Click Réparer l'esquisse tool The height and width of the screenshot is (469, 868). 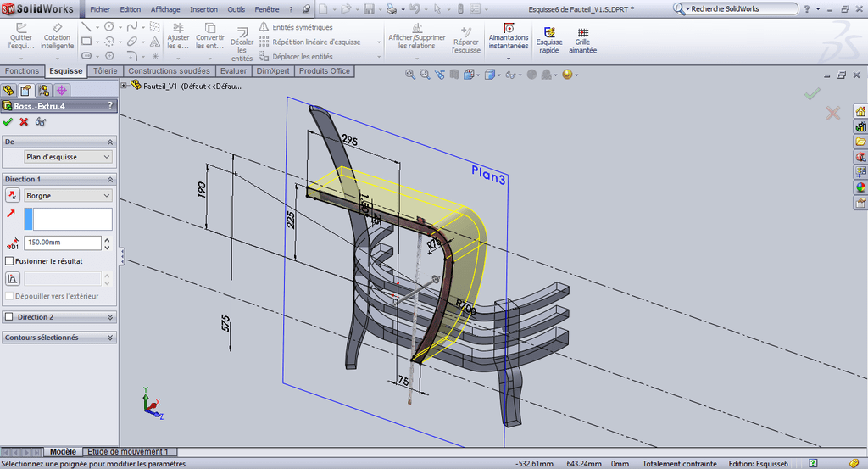465,40
